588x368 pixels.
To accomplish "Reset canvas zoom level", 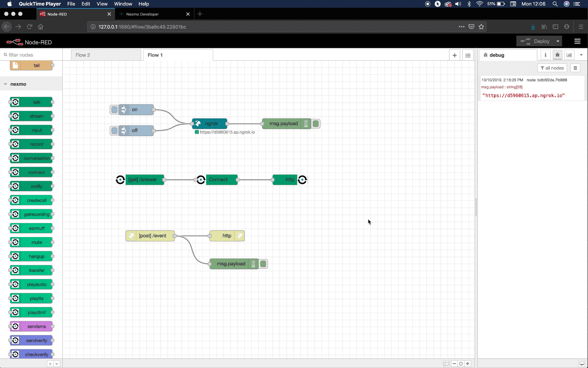I will pyautogui.click(x=461, y=364).
